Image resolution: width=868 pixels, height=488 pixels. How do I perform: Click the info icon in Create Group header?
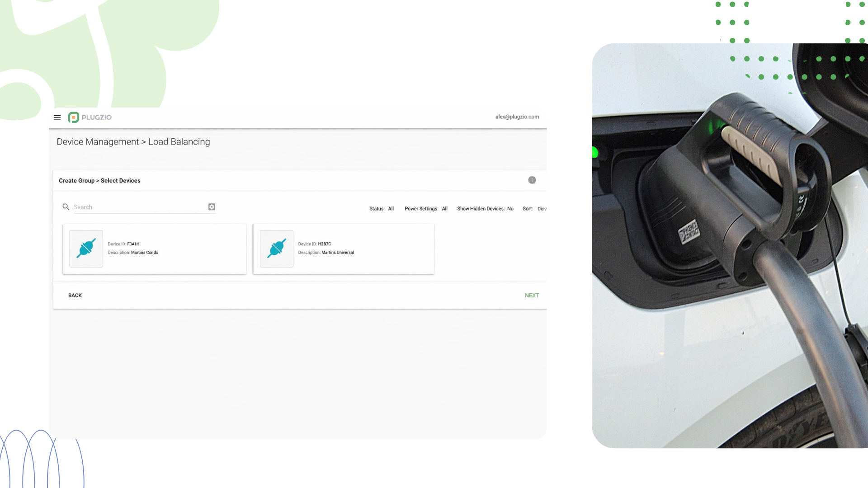point(532,180)
